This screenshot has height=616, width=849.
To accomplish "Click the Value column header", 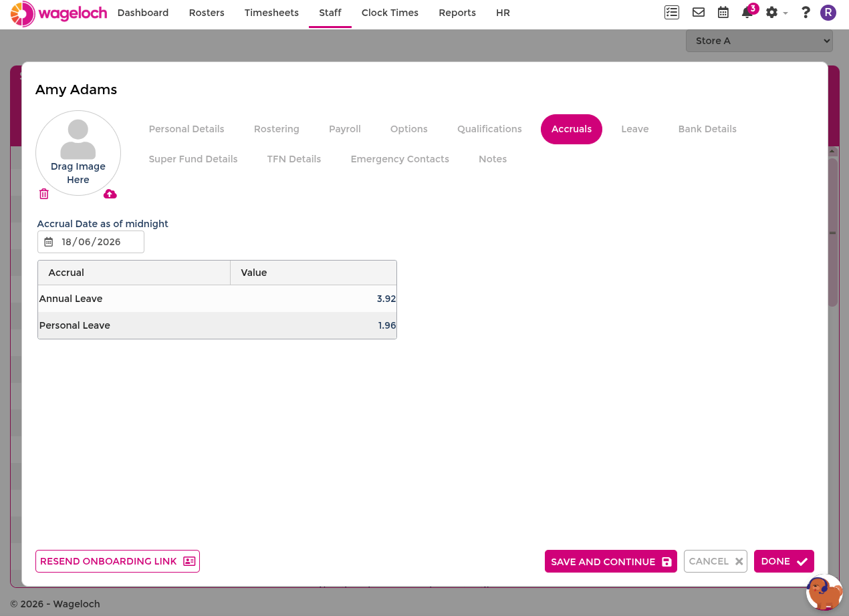I will tap(314, 273).
